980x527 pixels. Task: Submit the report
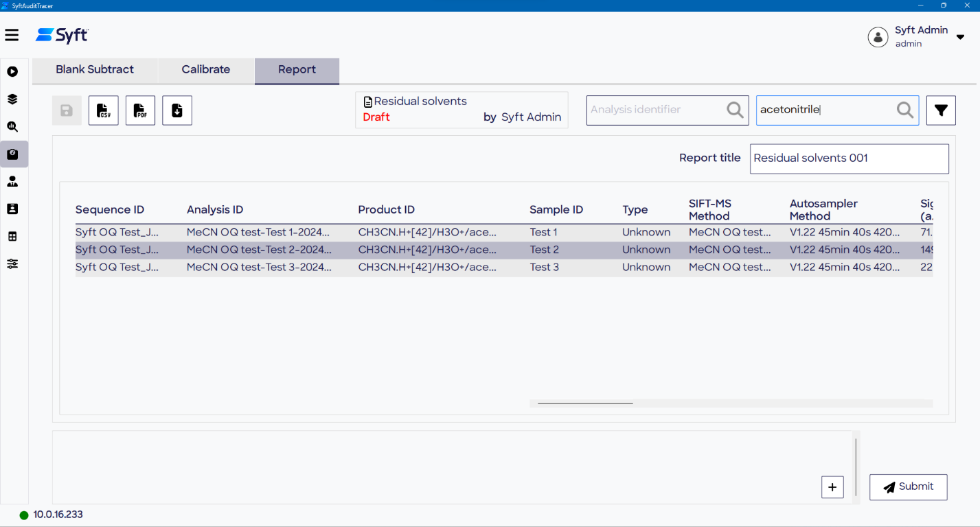908,487
